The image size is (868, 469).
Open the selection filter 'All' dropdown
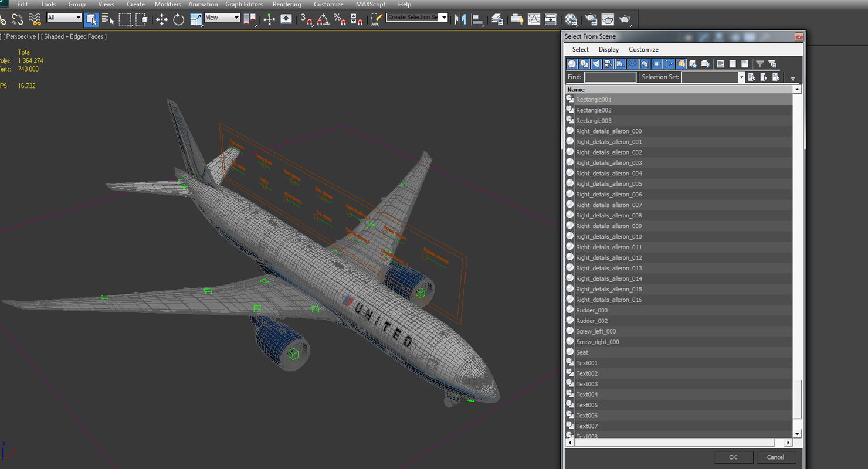(64, 18)
